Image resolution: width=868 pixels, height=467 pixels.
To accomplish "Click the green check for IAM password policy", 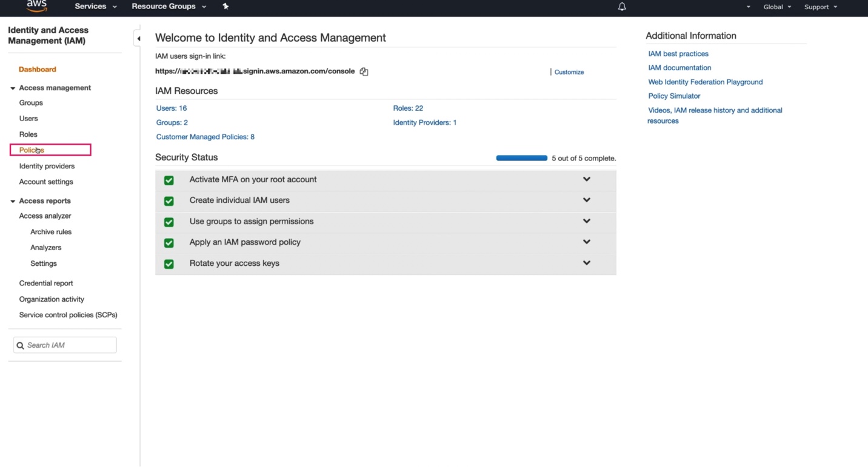I will 169,242.
